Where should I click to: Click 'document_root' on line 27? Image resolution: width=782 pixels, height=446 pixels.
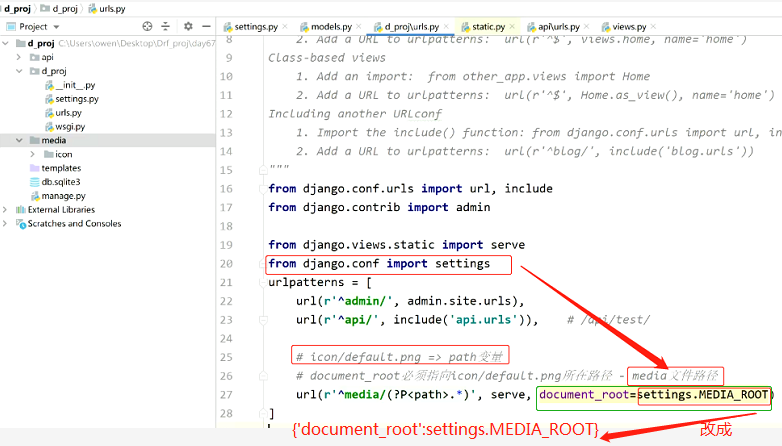tap(584, 395)
